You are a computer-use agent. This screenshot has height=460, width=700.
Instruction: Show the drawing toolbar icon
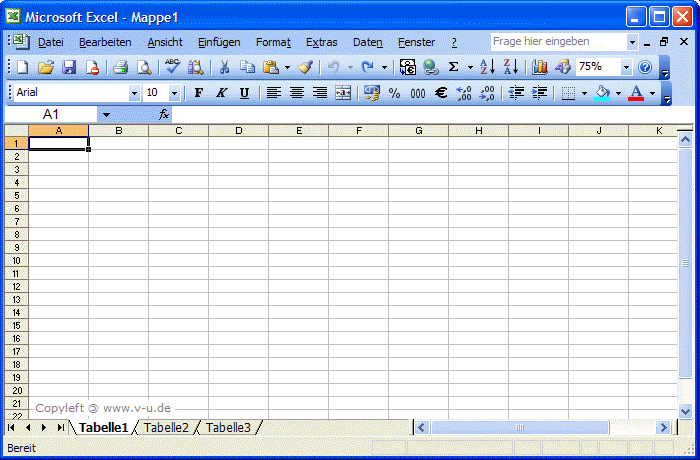click(x=562, y=67)
